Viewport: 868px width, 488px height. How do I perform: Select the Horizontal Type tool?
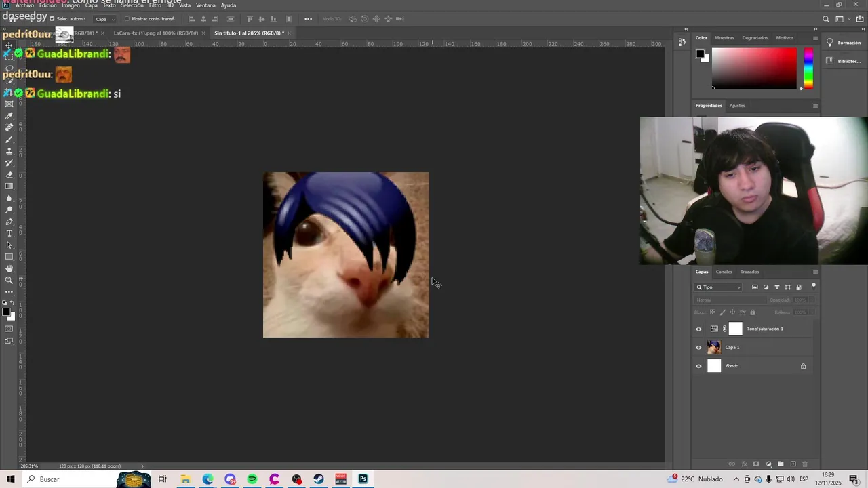[x=9, y=233]
